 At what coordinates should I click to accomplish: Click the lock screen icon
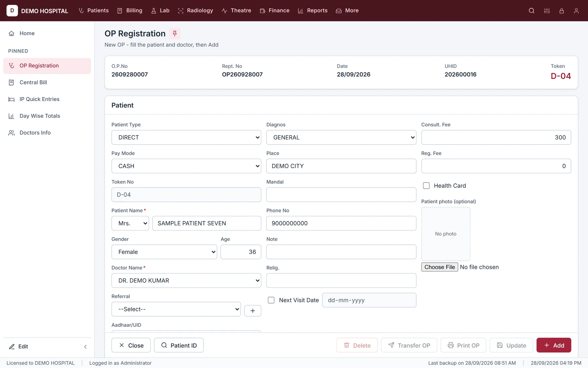click(562, 11)
